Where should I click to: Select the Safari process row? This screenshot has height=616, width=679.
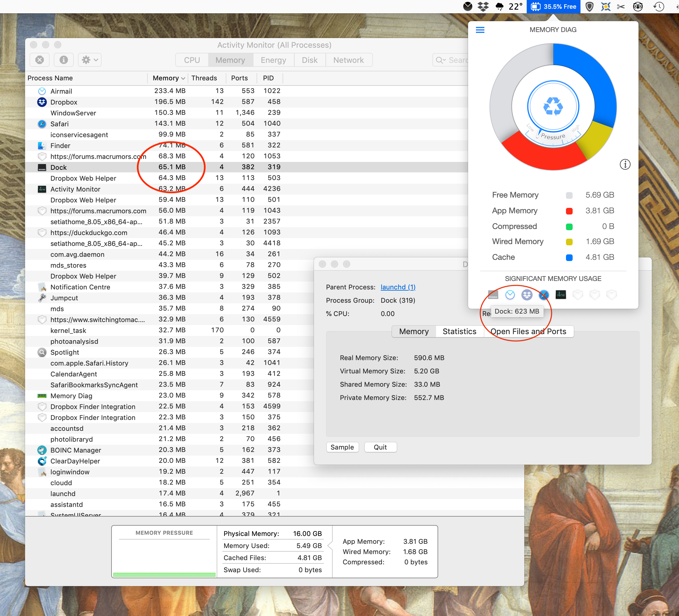247,124
